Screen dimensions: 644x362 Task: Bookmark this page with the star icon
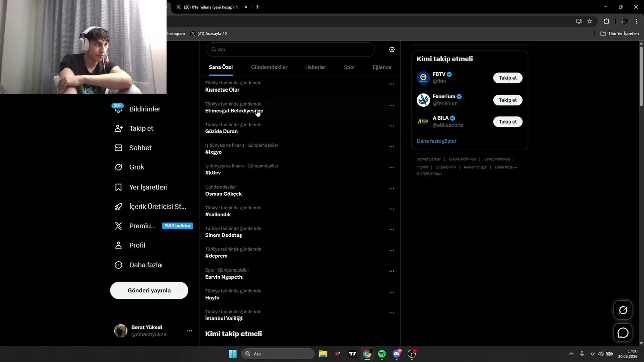pyautogui.click(x=590, y=21)
